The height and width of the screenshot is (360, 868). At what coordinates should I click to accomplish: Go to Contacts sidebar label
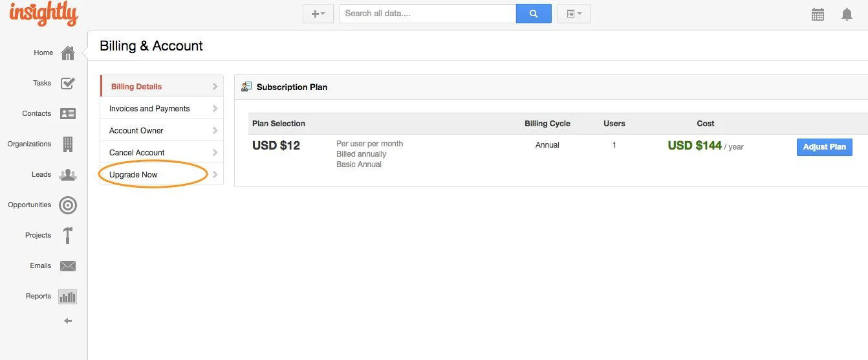[36, 114]
